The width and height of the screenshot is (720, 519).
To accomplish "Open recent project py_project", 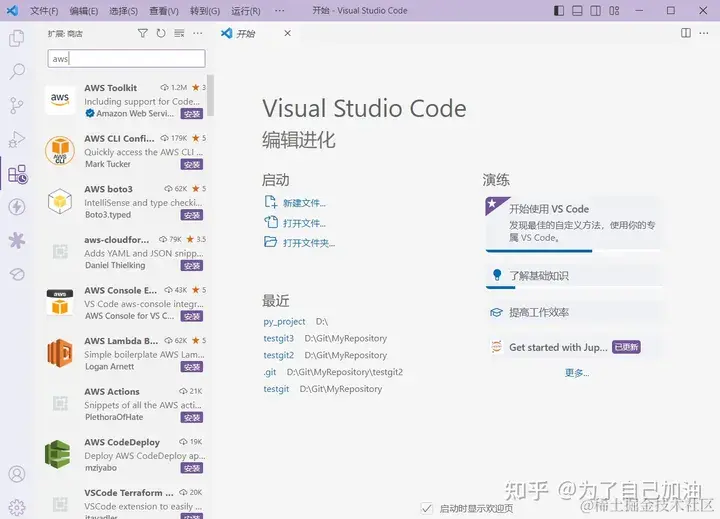I will click(284, 322).
